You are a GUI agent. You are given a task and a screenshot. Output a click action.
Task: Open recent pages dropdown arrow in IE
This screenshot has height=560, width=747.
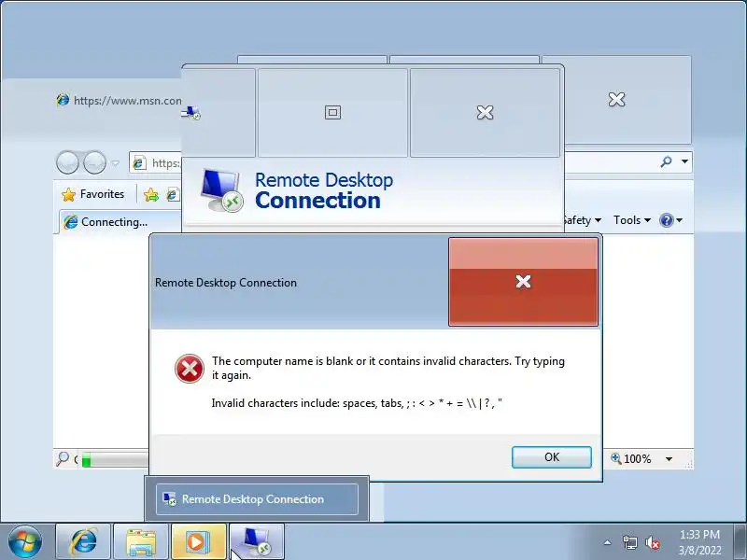115,162
